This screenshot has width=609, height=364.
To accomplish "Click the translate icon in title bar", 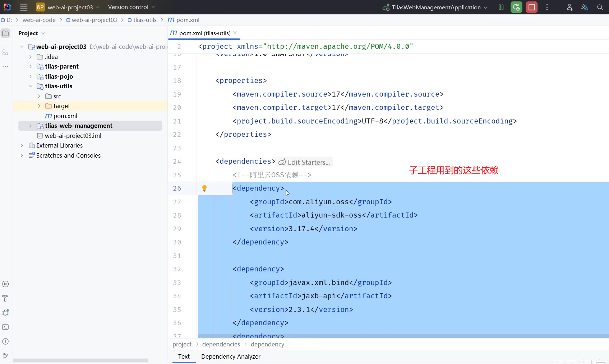I will [585, 7].
